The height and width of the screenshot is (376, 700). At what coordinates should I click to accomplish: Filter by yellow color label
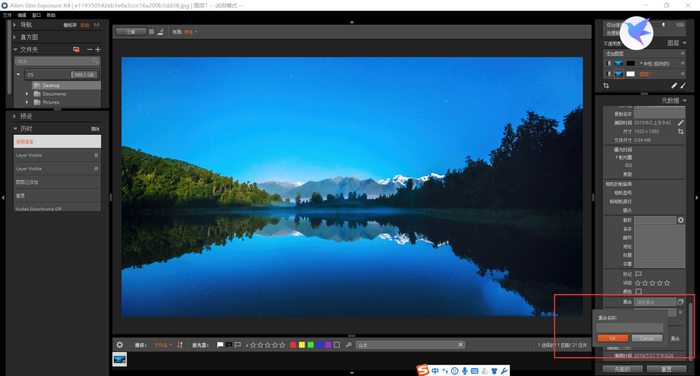pos(302,345)
